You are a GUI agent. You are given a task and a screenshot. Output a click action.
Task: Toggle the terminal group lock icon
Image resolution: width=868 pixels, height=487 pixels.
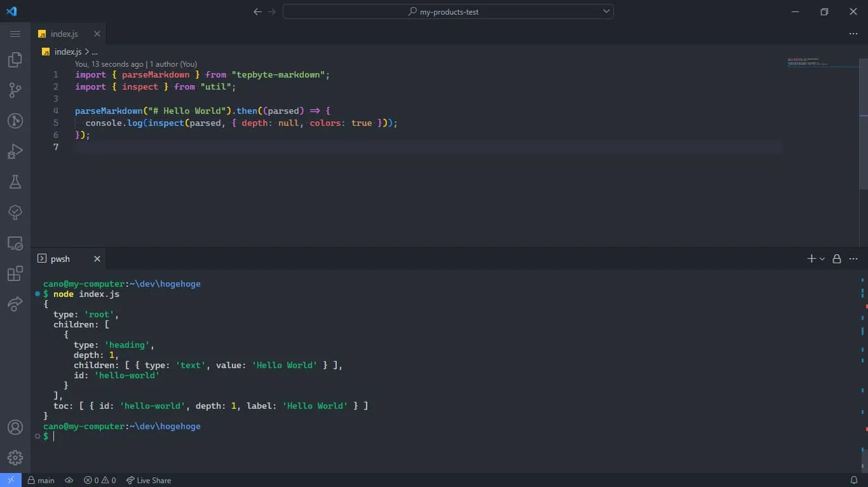[x=837, y=259]
